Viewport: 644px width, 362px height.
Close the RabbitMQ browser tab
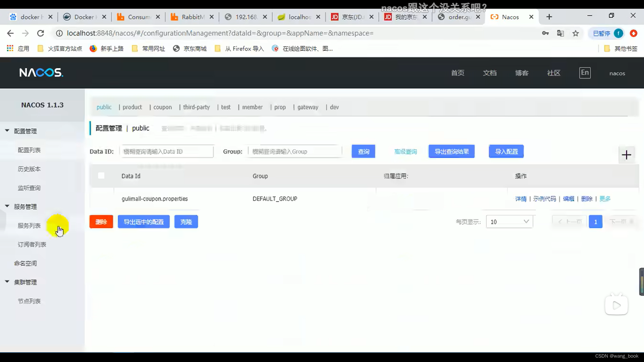212,17
